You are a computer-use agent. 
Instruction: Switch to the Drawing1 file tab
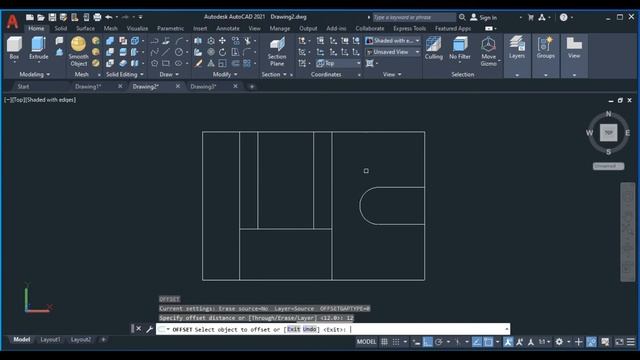coord(88,87)
